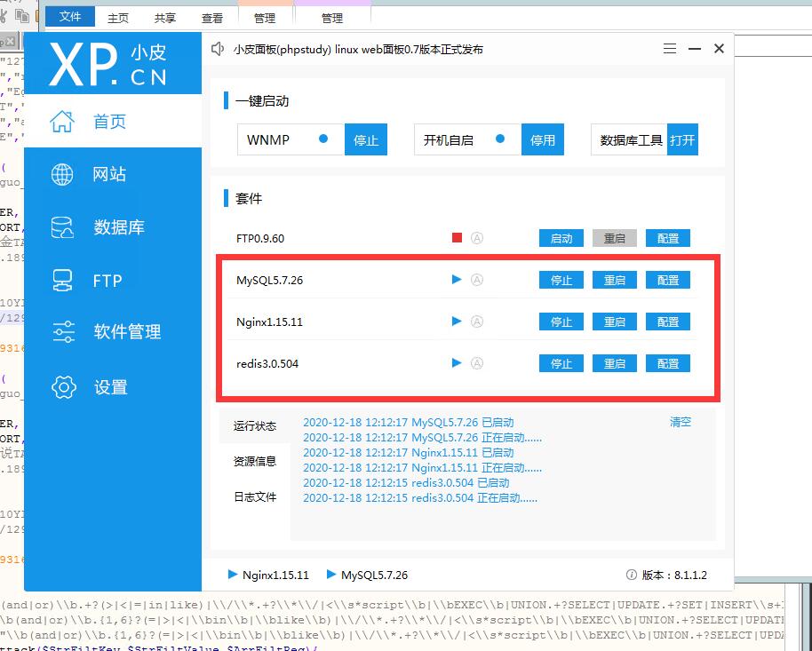Toggle the blue dot beside WNMP
The width and height of the screenshot is (812, 651).
[x=323, y=139]
